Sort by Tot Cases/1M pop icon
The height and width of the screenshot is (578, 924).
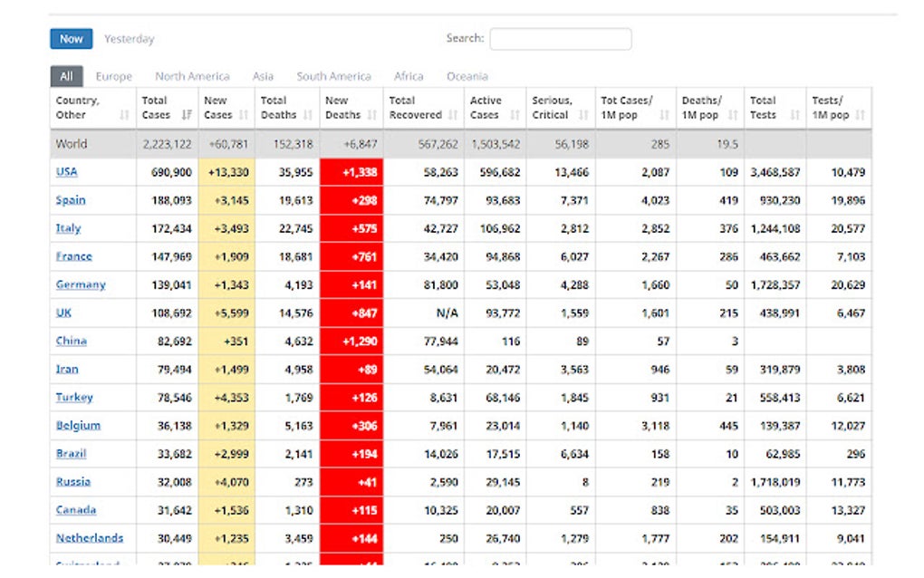click(664, 115)
